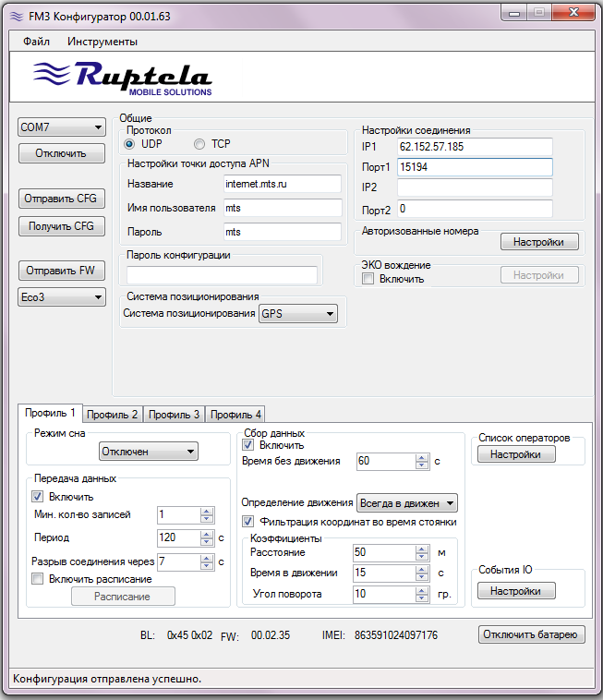Decrease Время без движения value
This screenshot has width=603, height=700.
(422, 465)
